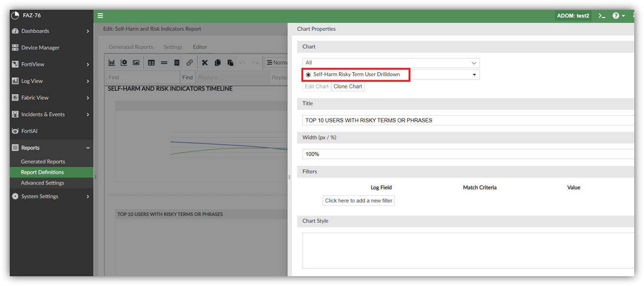644x286 pixels.
Task: Click the Find text input field
Action: [x=143, y=77]
